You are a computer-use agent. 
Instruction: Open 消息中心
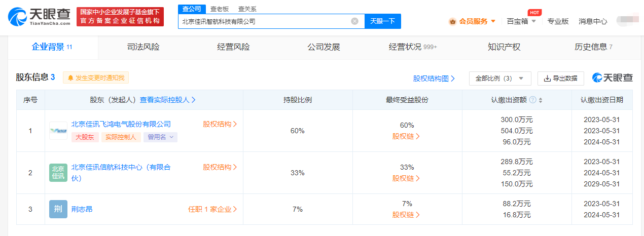click(593, 21)
